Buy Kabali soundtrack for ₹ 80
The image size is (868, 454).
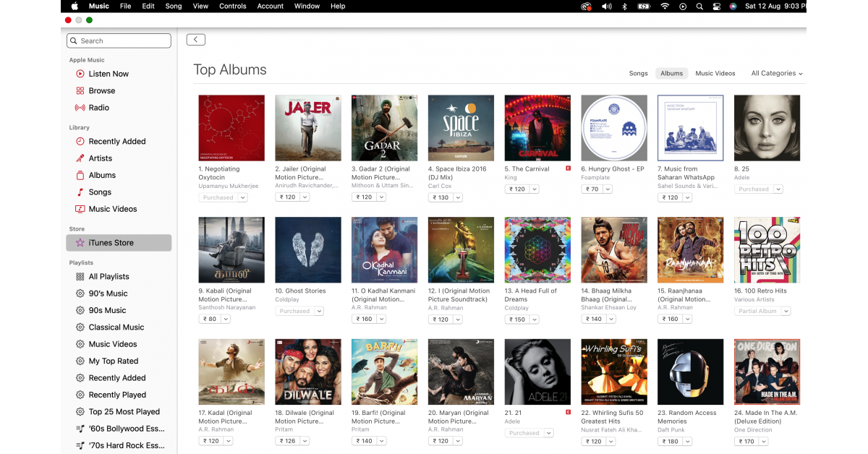click(x=210, y=319)
